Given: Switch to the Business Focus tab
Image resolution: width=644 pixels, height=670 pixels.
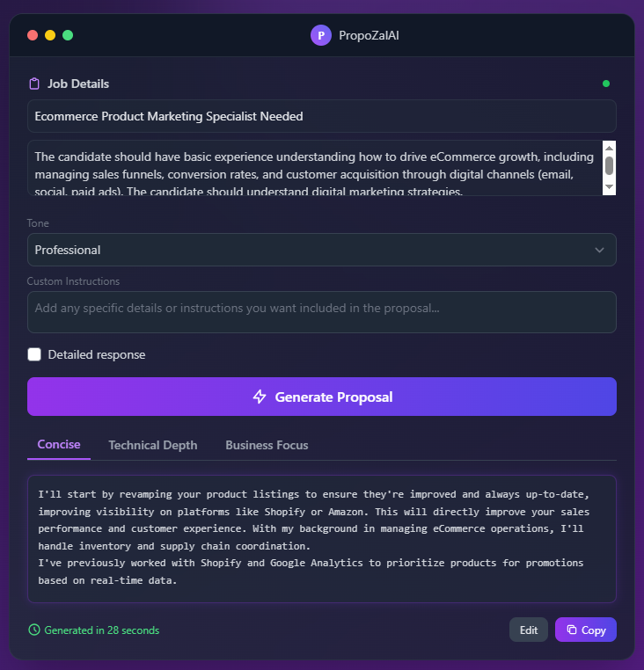Looking at the screenshot, I should 267,445.
